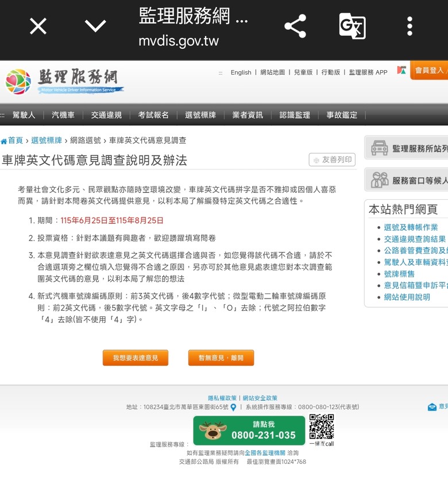This screenshot has height=480, width=448.
Task: Click the 會員登入 login button
Action: coord(429,71)
